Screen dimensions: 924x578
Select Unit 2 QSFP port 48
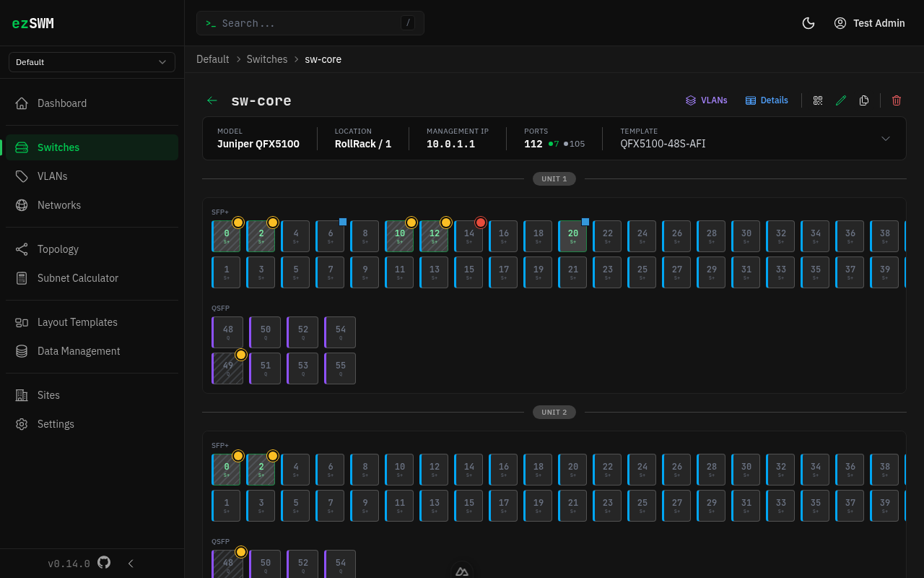(x=227, y=564)
